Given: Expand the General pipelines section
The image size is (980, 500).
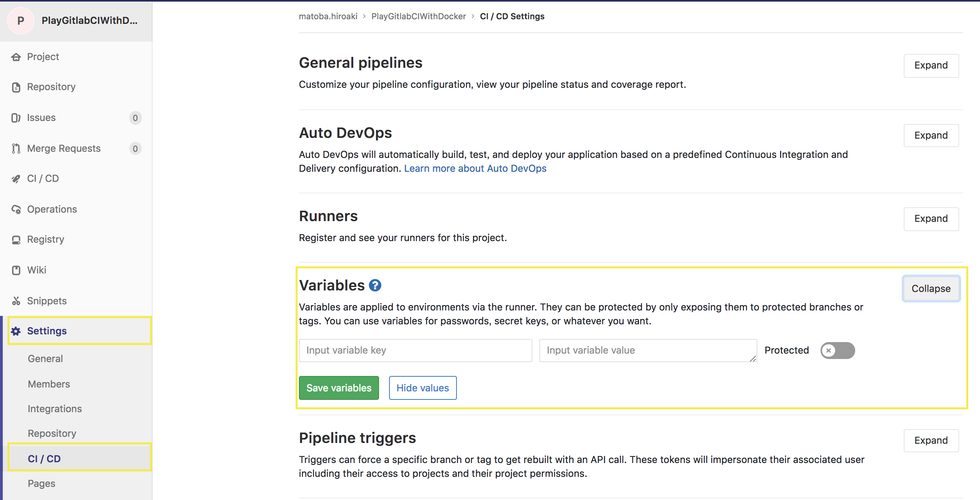Looking at the screenshot, I should tap(931, 65).
